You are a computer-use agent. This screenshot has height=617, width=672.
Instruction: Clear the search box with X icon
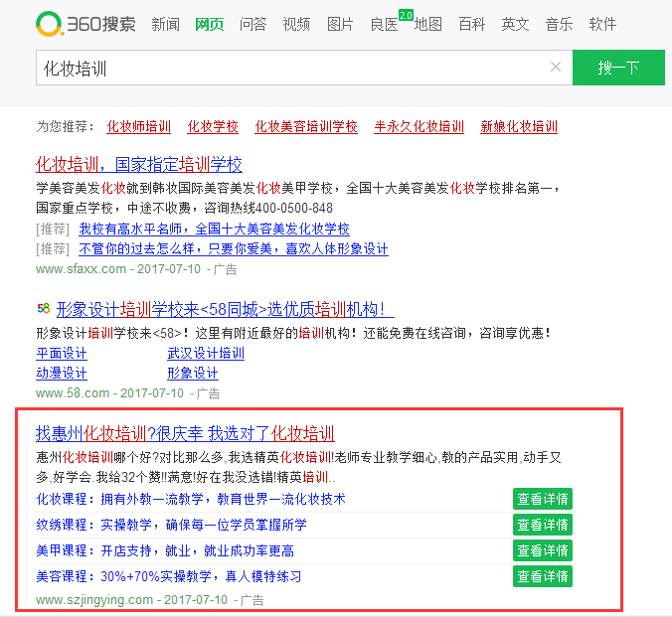[556, 68]
